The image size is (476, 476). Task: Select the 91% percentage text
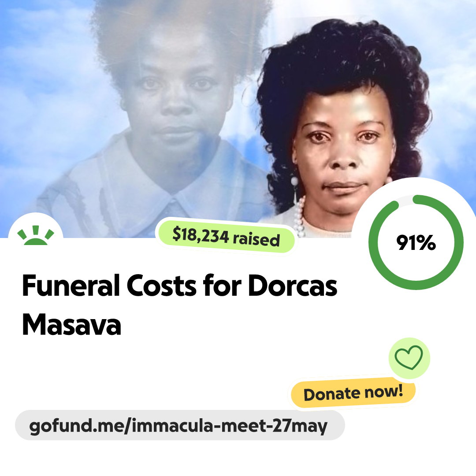(416, 242)
